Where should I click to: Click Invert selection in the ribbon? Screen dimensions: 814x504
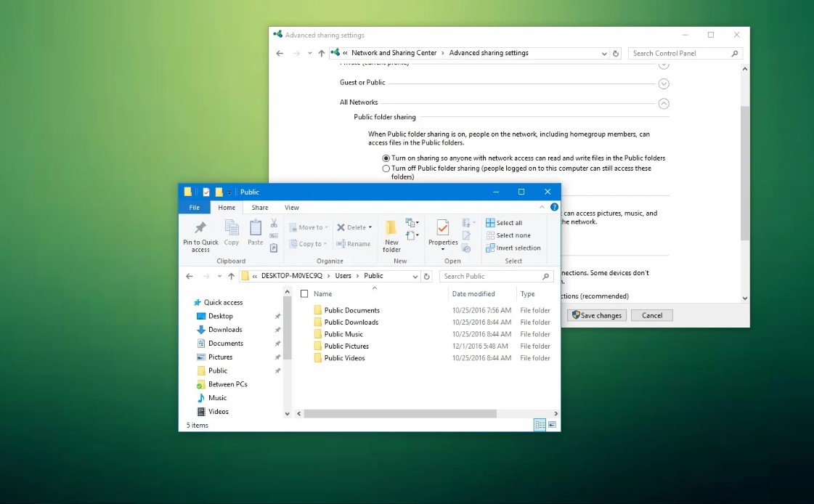coord(513,248)
